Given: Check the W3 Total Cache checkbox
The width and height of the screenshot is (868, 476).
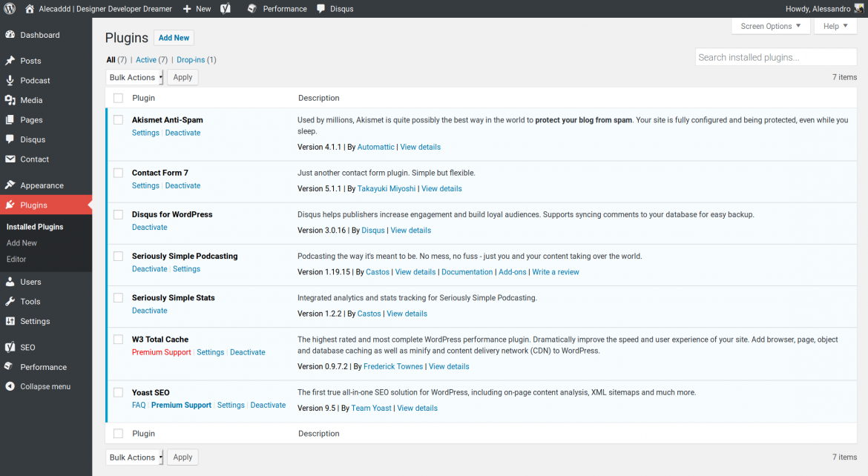Looking at the screenshot, I should (119, 340).
